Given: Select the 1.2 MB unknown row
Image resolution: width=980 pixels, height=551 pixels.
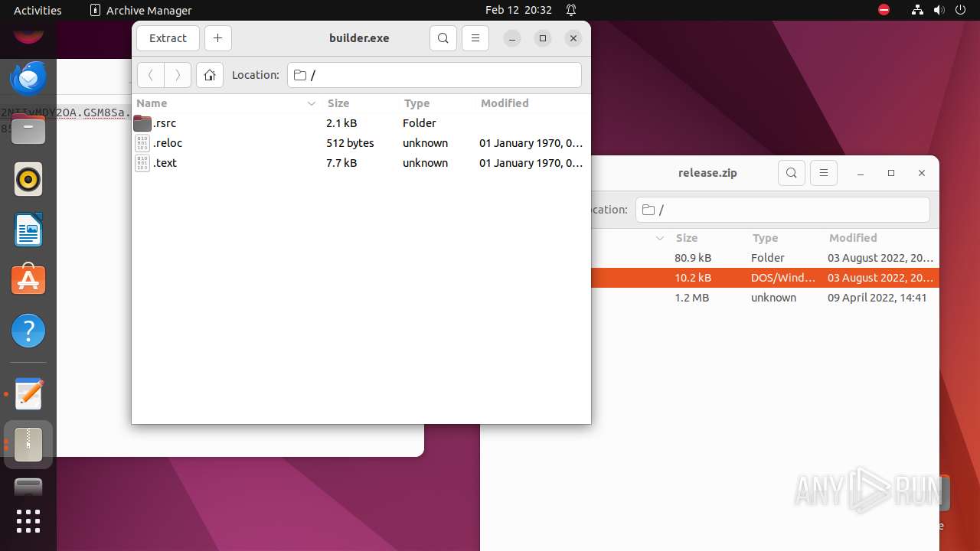Looking at the screenshot, I should coord(766,298).
